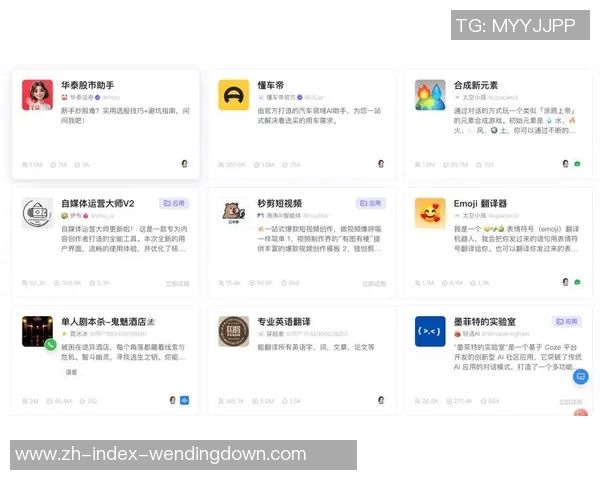The width and height of the screenshot is (600, 480).
Task: Open the 单人剧本杀-鬼魅酒店 title
Action: [108, 322]
